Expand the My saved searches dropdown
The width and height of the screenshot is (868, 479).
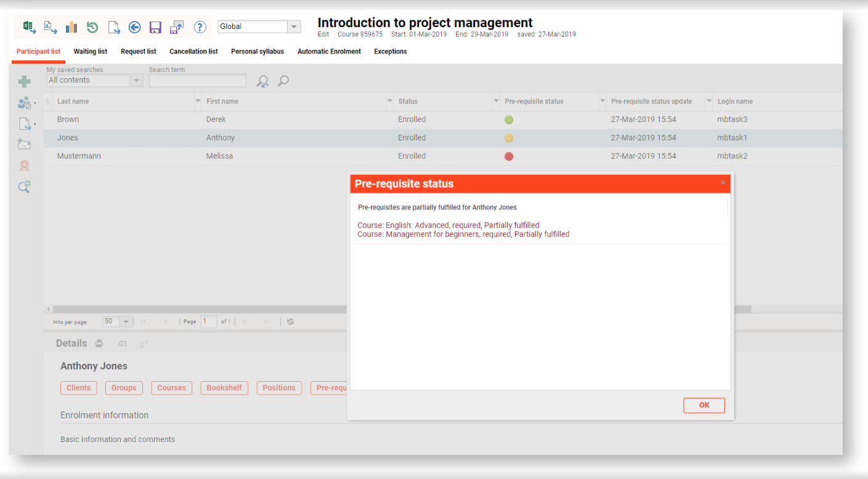click(136, 81)
